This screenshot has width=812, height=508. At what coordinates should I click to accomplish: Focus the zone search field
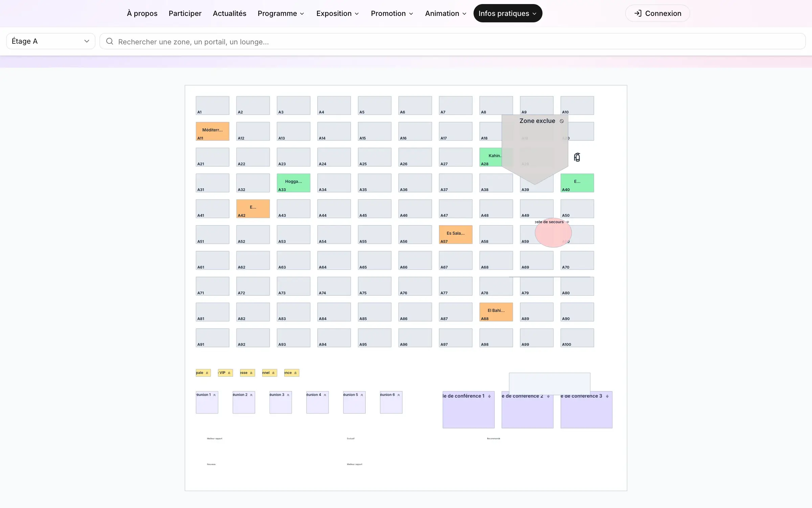coord(453,41)
